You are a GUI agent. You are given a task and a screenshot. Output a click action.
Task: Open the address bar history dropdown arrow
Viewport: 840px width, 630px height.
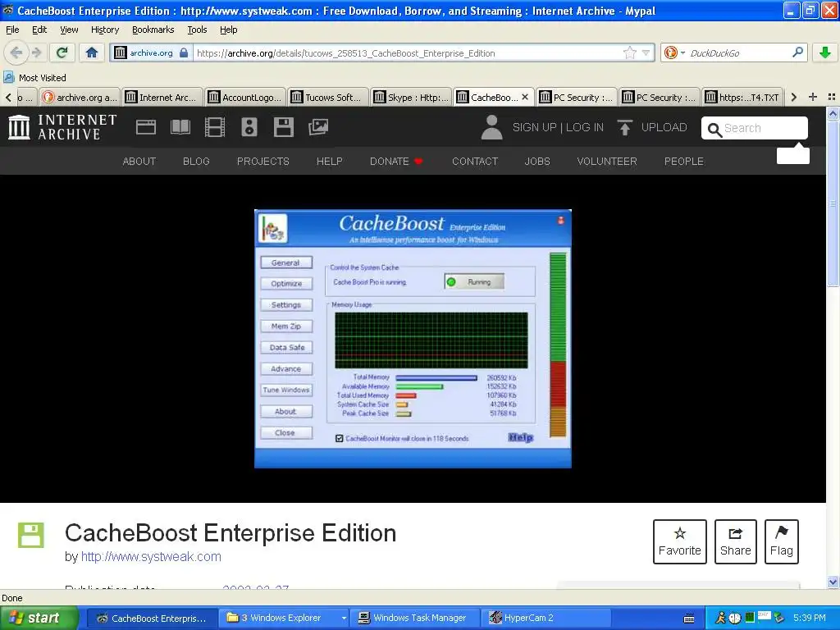click(x=646, y=52)
